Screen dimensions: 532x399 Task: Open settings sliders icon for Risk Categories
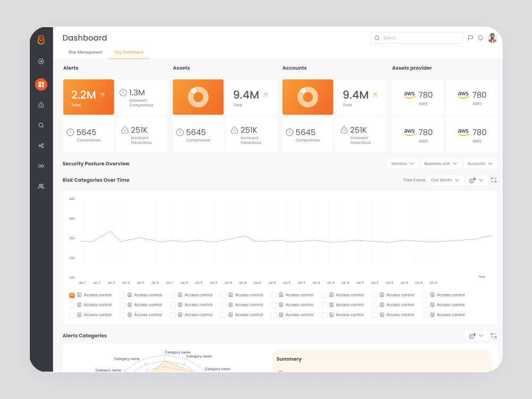coord(494,180)
